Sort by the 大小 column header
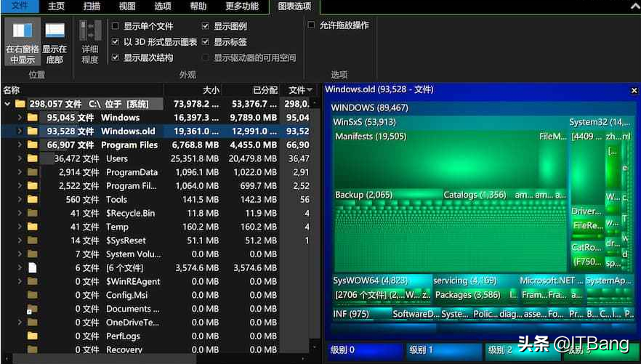Image resolution: width=641 pixels, height=364 pixels. 210,90
